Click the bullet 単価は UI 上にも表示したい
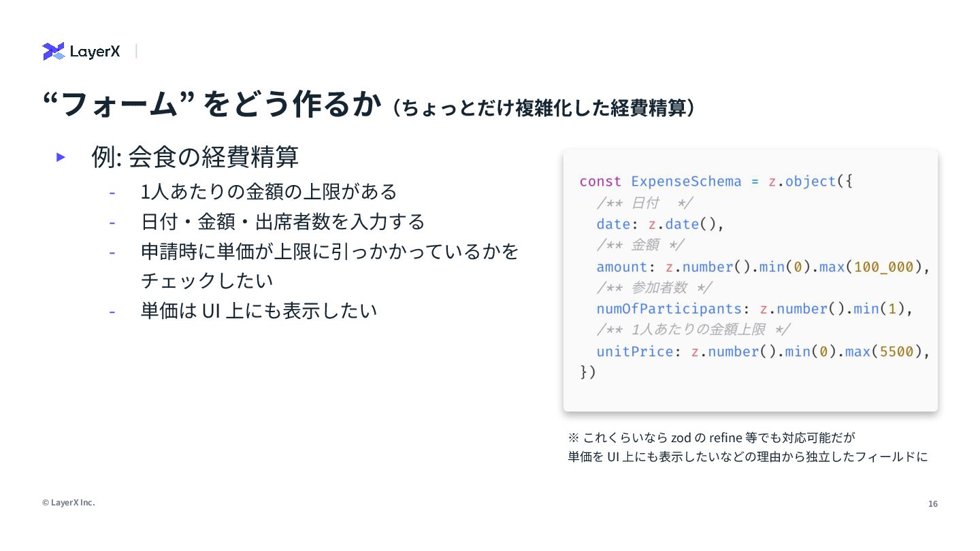 pyautogui.click(x=259, y=311)
